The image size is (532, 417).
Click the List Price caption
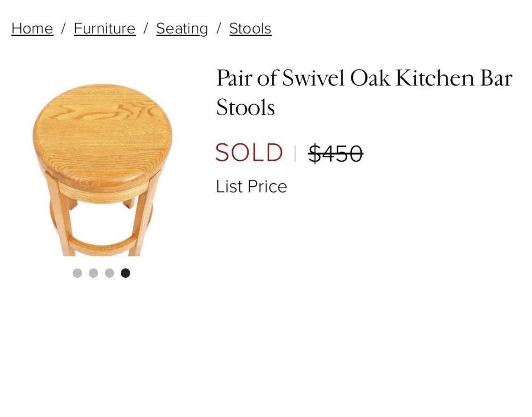pyautogui.click(x=251, y=186)
